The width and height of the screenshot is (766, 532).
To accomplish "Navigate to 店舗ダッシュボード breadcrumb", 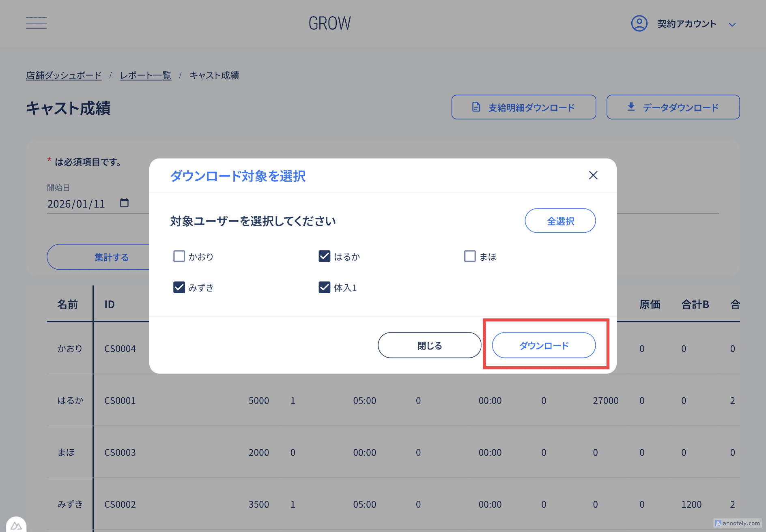I will pyautogui.click(x=63, y=75).
